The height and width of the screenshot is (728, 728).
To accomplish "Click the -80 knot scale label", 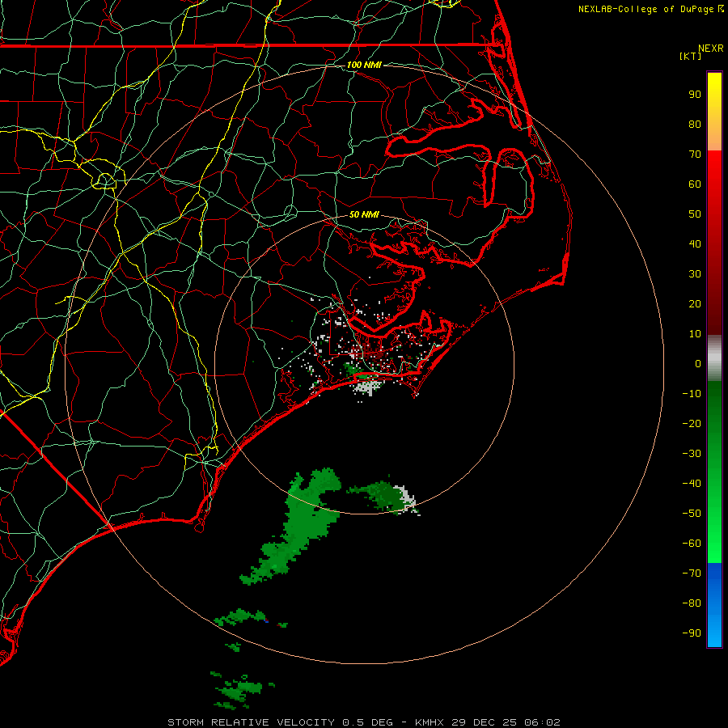I will coord(692,603).
